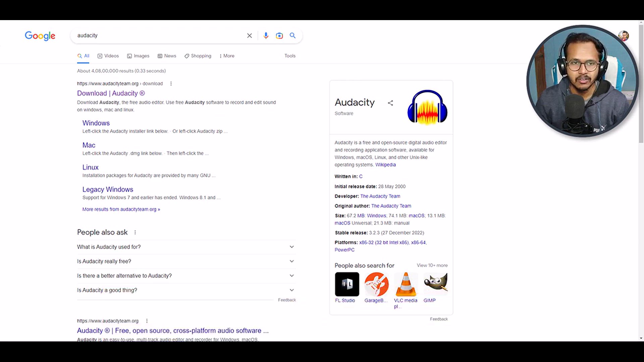Click Feedback below knowledge panel
This screenshot has width=644, height=362.
(x=439, y=319)
